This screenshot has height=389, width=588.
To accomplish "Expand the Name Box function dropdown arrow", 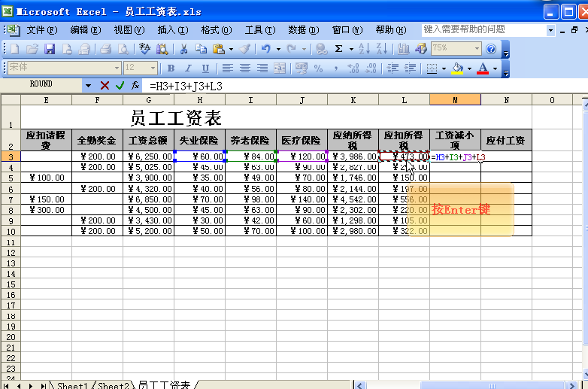I will tap(88, 86).
